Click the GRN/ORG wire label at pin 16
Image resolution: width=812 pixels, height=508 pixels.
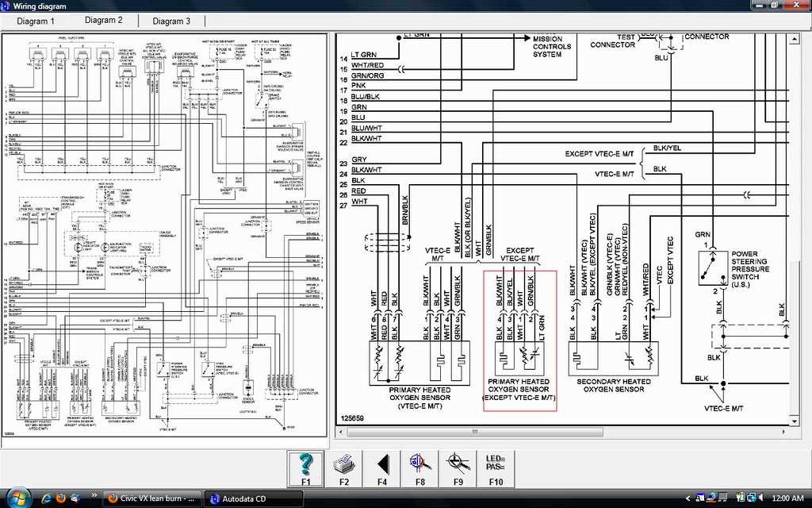368,75
